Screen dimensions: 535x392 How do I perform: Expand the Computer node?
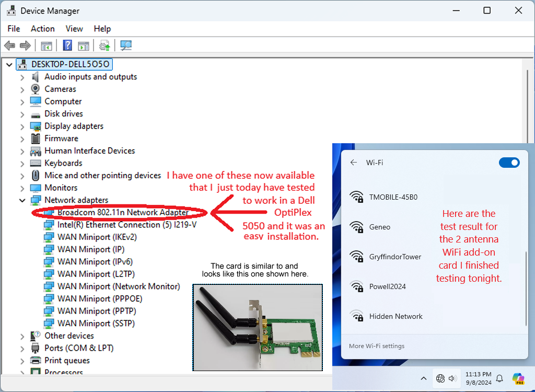tap(22, 102)
